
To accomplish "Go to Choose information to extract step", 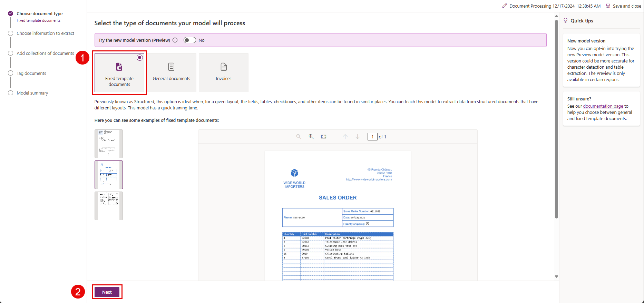I will 45,33.
